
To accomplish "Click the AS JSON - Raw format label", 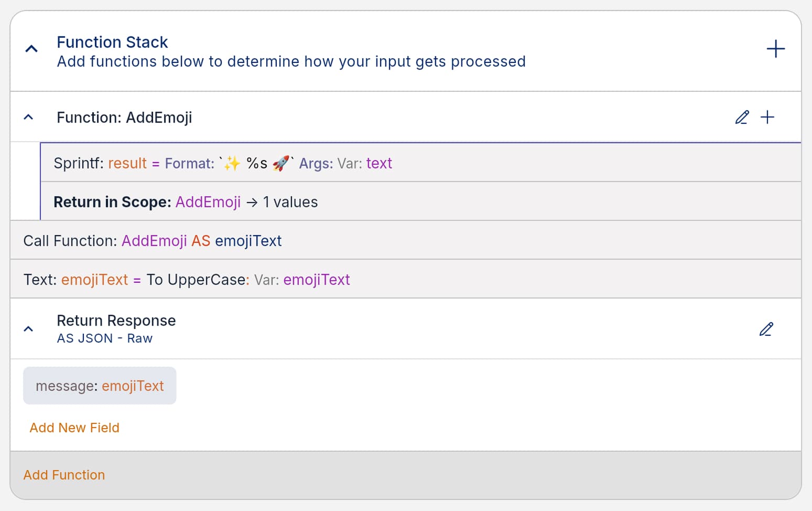I will click(104, 338).
